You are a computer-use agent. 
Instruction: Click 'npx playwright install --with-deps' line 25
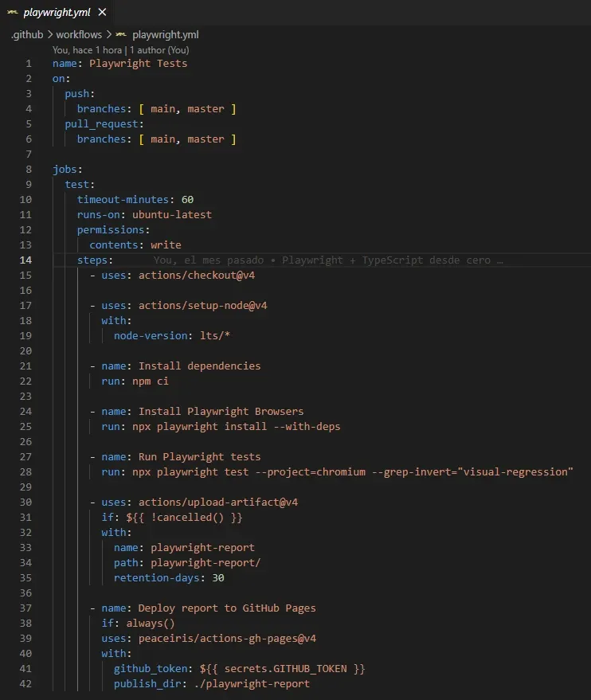236,427
